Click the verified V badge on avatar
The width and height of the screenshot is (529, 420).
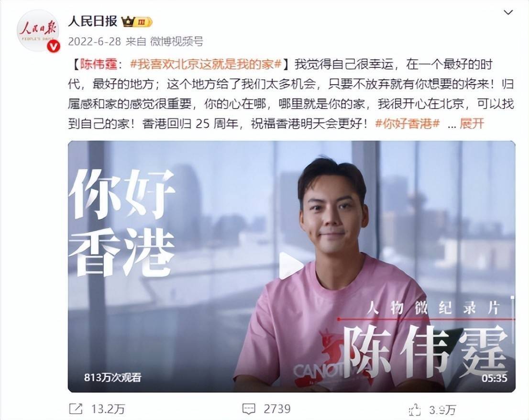click(x=53, y=47)
